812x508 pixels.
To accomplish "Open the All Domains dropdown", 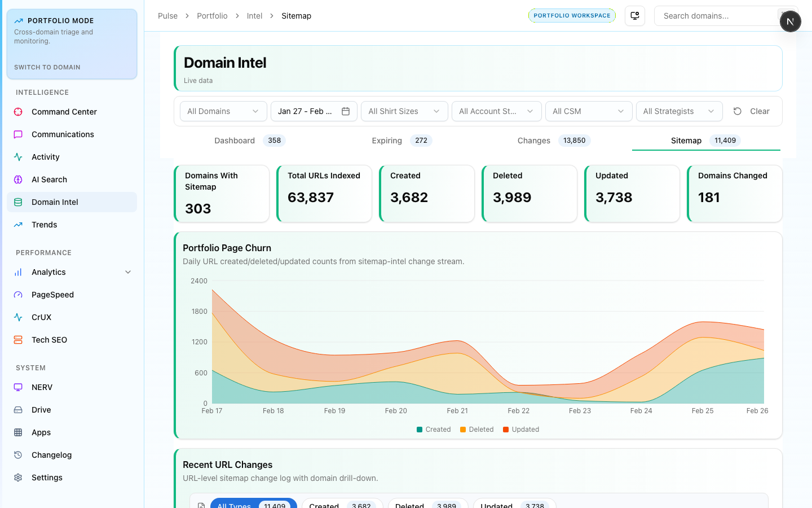I will [x=223, y=111].
